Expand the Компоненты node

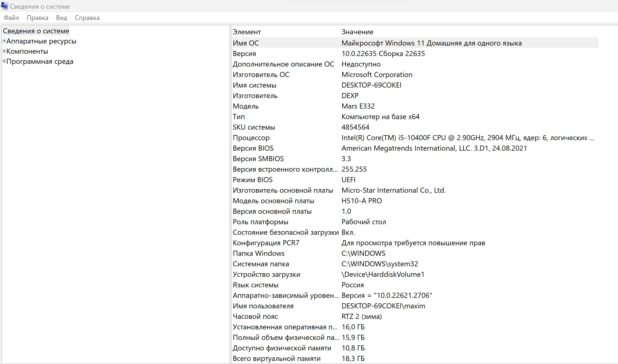[4, 51]
